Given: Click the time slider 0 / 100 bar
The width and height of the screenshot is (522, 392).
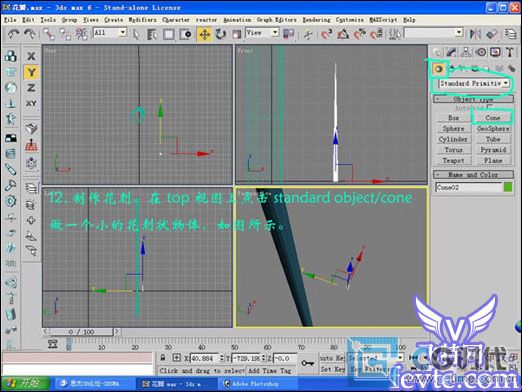Looking at the screenshot, I should tap(81, 332).
